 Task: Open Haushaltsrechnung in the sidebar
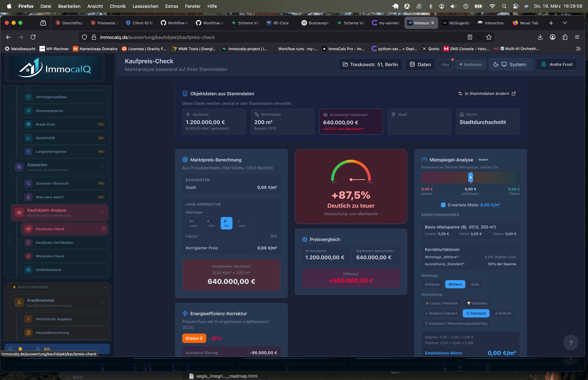[65, 333]
